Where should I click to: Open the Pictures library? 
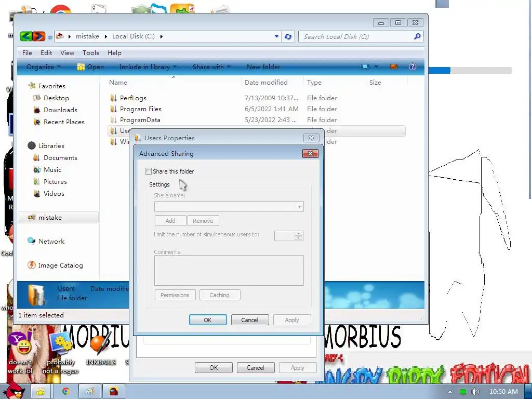tap(55, 181)
